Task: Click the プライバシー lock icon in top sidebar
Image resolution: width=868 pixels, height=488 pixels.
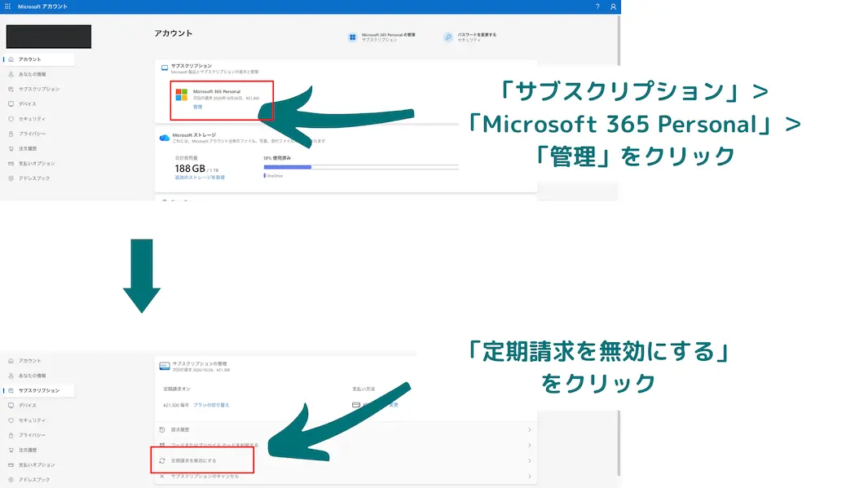Action: point(11,134)
